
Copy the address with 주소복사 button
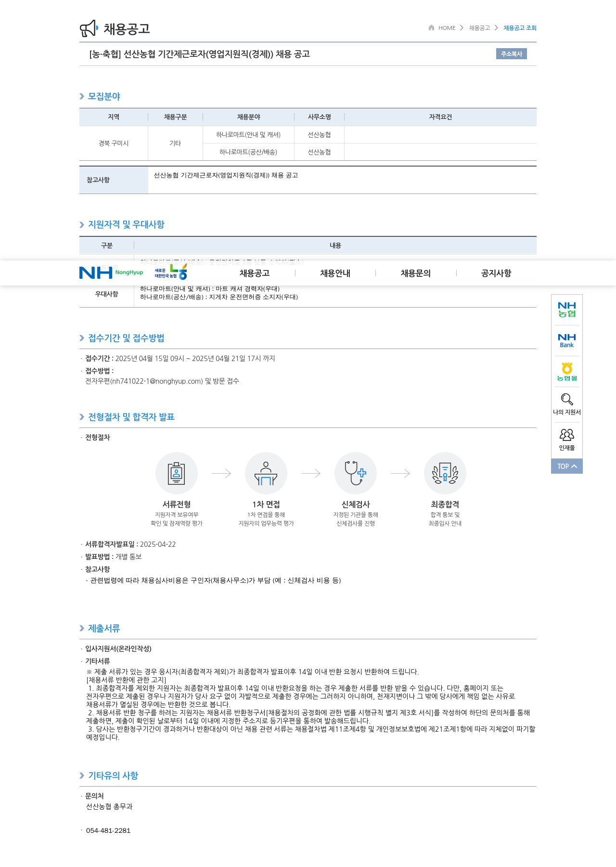click(512, 54)
